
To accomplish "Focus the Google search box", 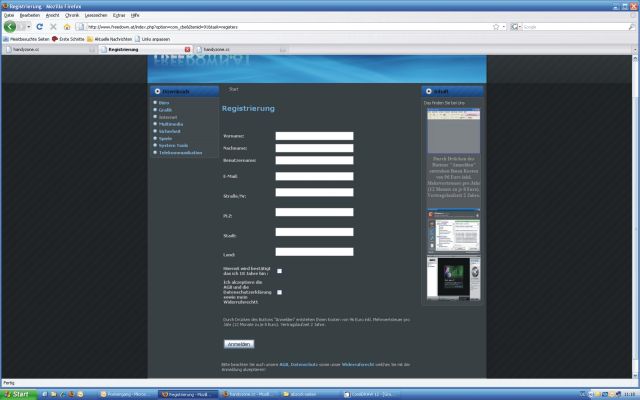I will pyautogui.click(x=575, y=27).
